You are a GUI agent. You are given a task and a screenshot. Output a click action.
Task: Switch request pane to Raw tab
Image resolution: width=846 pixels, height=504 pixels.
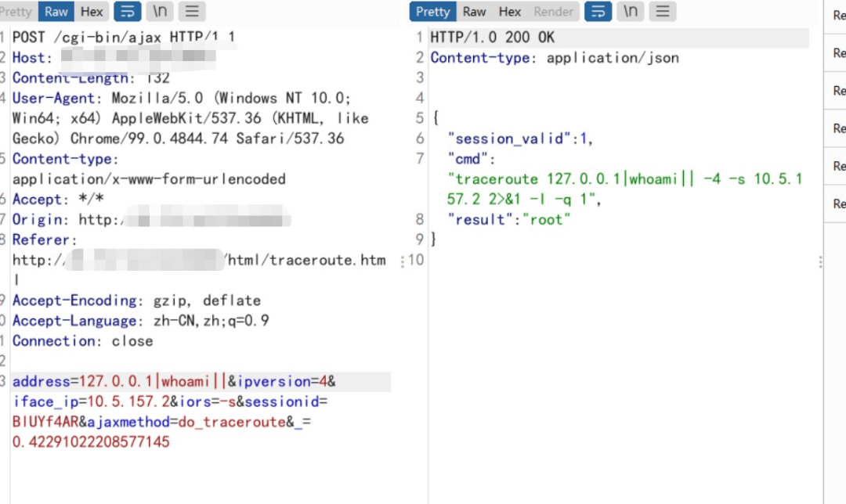[56, 11]
